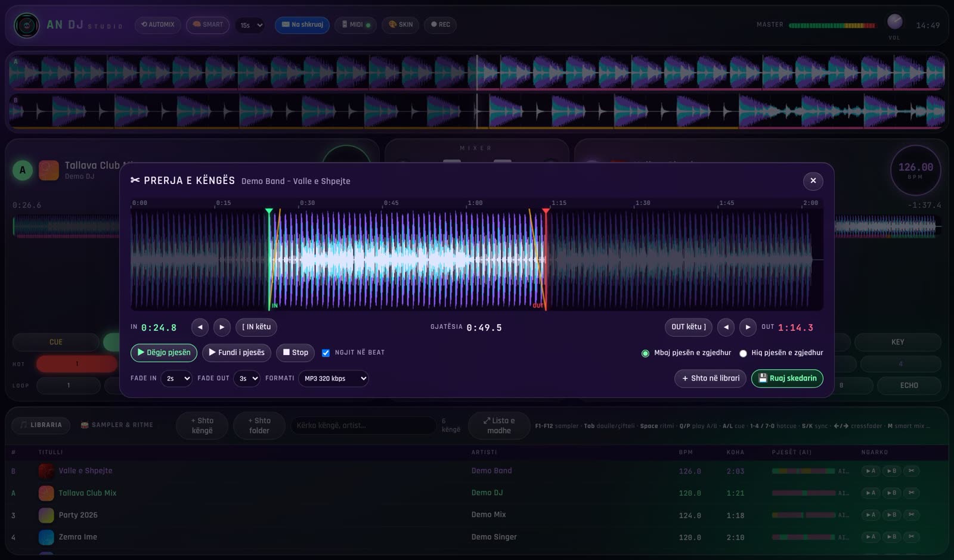
Task: Set the OUT point with OUT këtu
Action: pos(689,327)
